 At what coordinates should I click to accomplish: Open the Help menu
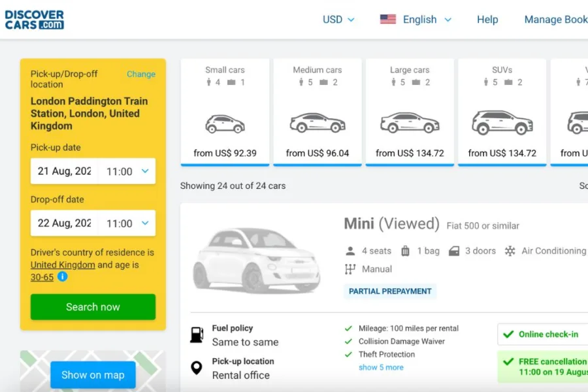(x=487, y=20)
